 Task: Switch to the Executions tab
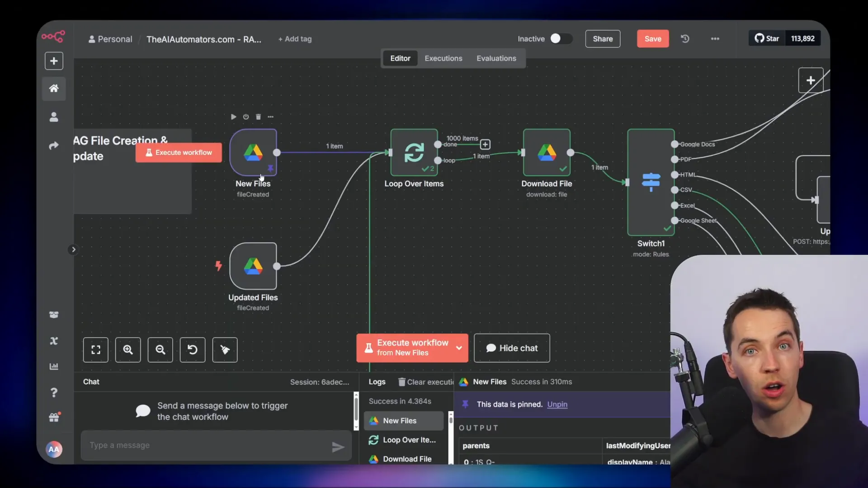point(443,58)
